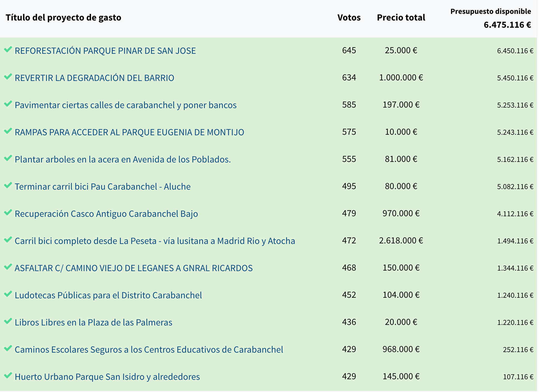539x392 pixels.
Task: Open Caminos Escolares Seguros project link
Action: (x=149, y=350)
